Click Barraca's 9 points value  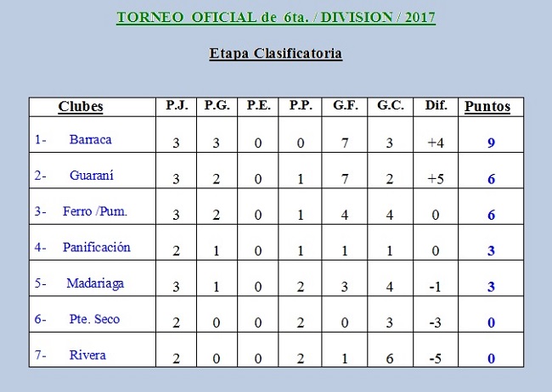click(491, 143)
